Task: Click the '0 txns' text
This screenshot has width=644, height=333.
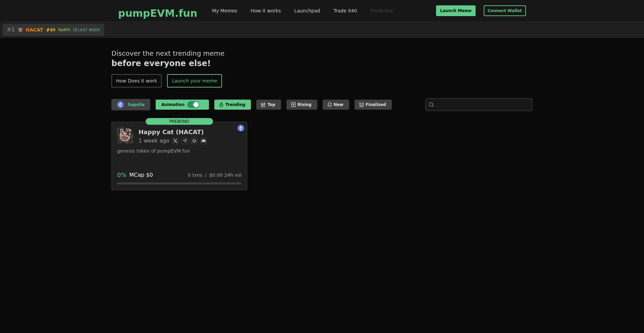Action: pyautogui.click(x=195, y=175)
